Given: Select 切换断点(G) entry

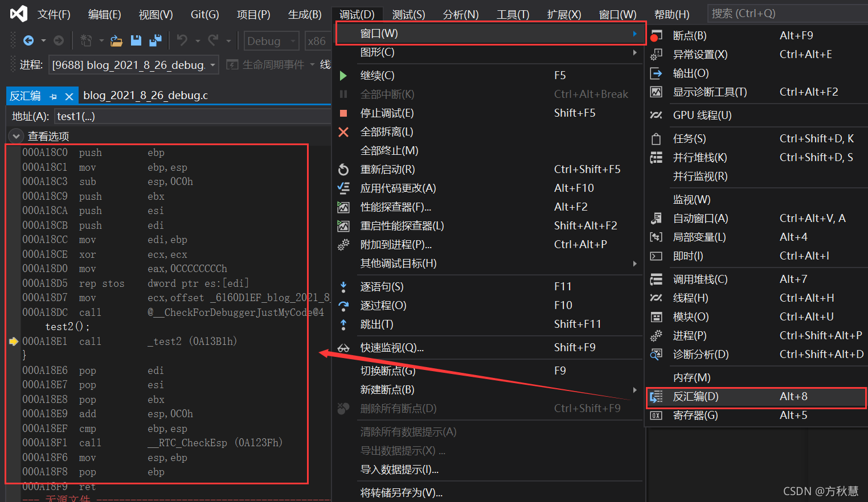Looking at the screenshot, I should click(x=489, y=371).
